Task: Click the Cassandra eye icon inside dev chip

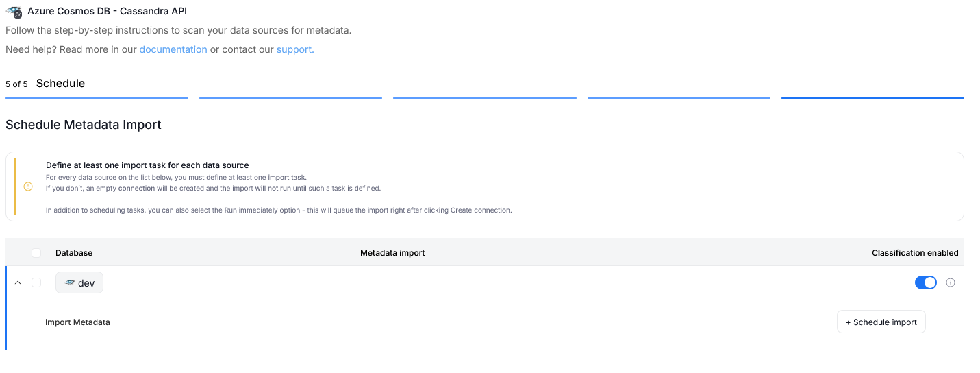Action: pyautogui.click(x=69, y=282)
